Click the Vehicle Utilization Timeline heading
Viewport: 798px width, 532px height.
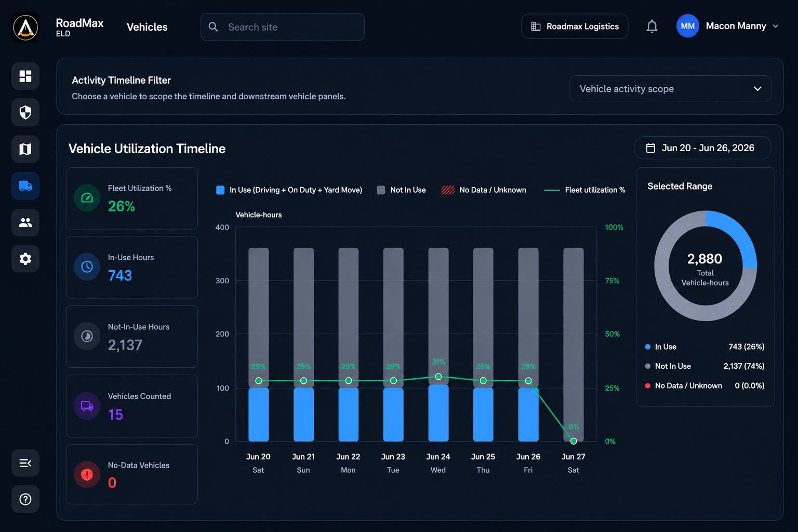coord(147,149)
